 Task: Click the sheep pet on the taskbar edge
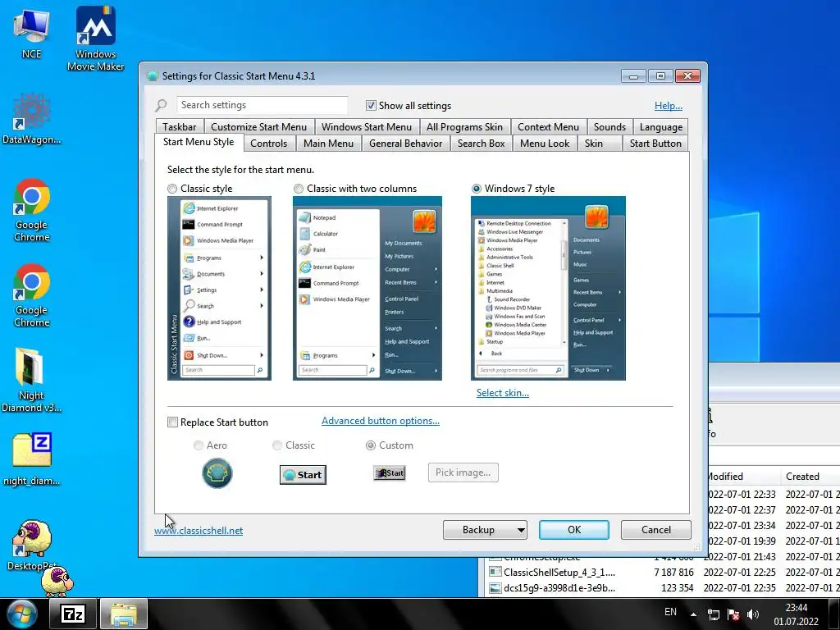pyautogui.click(x=58, y=582)
